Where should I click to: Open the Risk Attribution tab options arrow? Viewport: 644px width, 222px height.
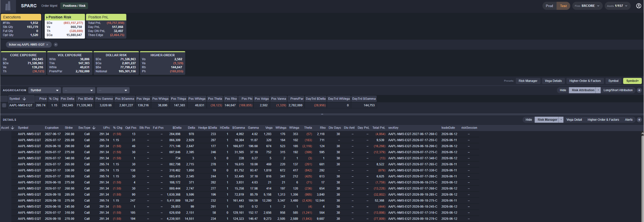598,90
